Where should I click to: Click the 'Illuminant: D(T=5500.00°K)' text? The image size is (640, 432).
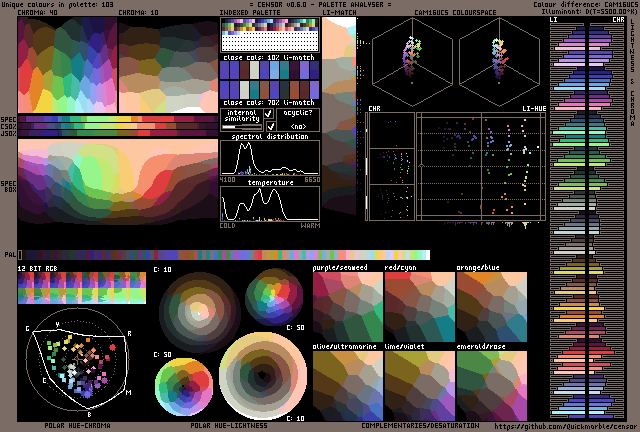pyautogui.click(x=589, y=11)
